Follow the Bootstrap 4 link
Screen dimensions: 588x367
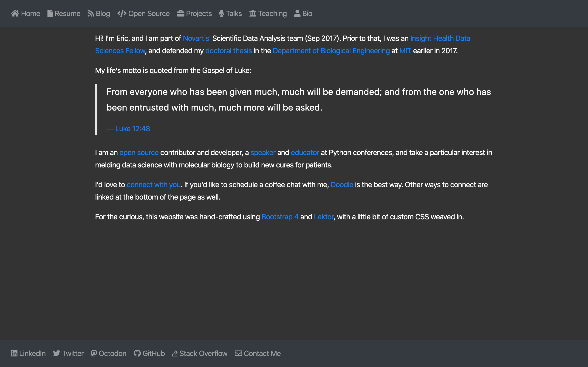coord(280,217)
